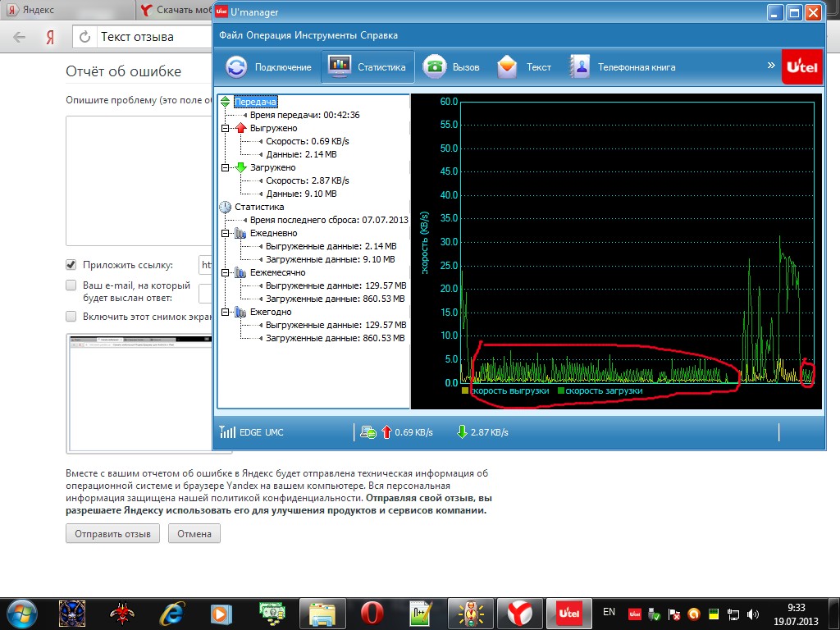Open the Телефонная книга phonebook icon
The width and height of the screenshot is (840, 630).
pyautogui.click(x=580, y=67)
